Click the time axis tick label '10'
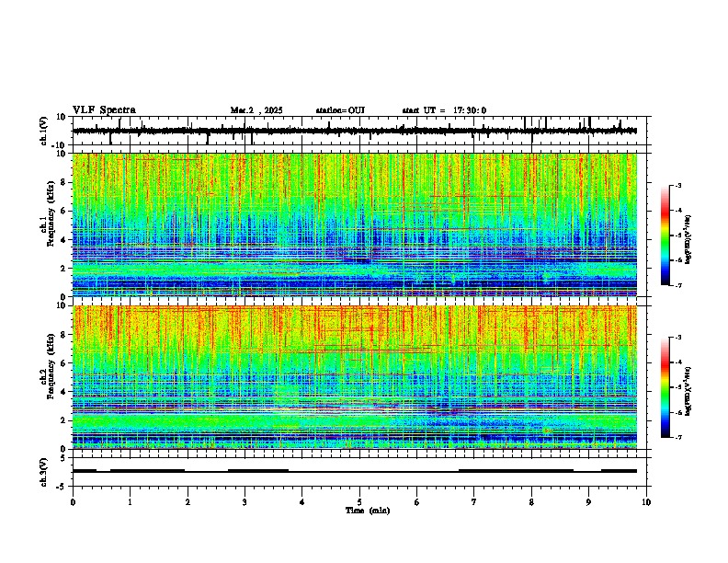Viewport: 728px width, 563px height. [646, 502]
